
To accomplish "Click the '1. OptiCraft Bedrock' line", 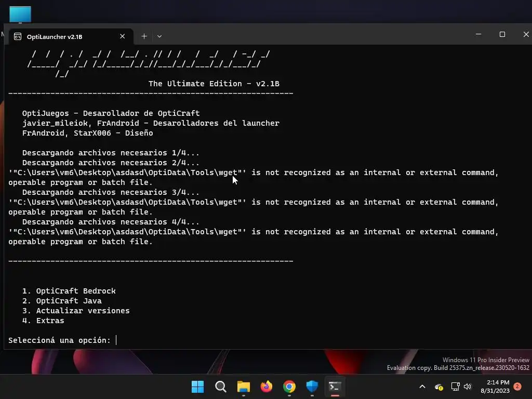I will [69, 291].
